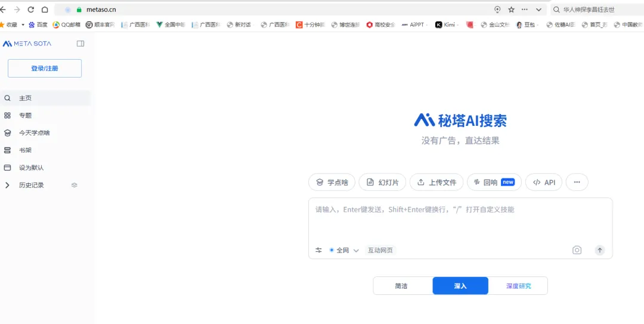This screenshot has height=324, width=644.
Task: Open the 金山文档 bookmark
Action: point(496,24)
